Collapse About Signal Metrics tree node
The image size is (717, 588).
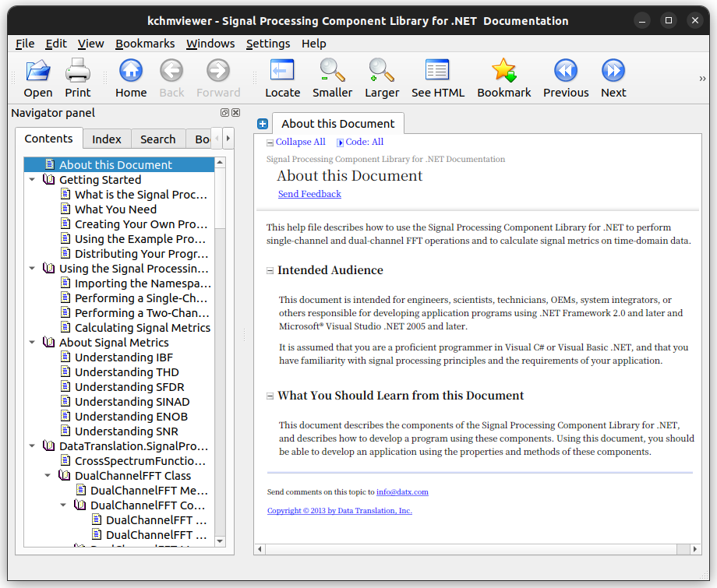[x=32, y=342]
